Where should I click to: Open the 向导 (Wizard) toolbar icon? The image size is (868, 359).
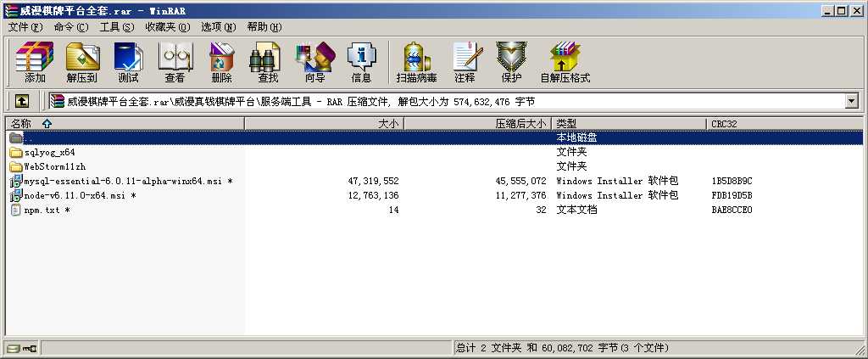[x=315, y=62]
